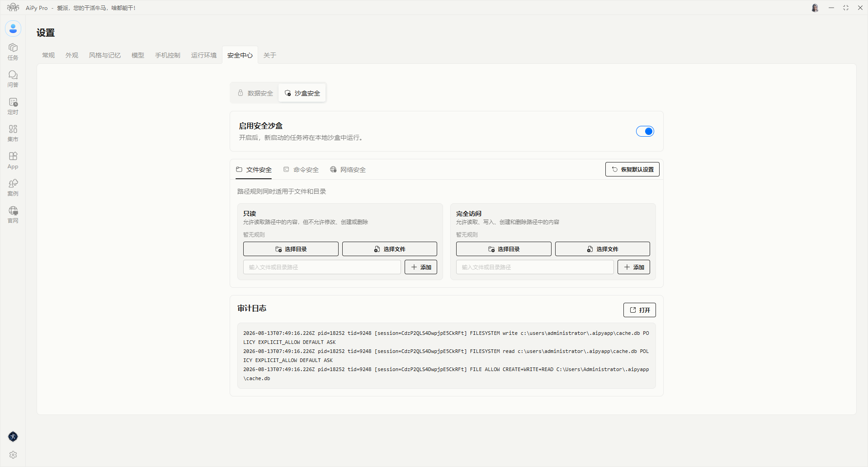Click 选择文件 under 完全访问

[602, 249]
